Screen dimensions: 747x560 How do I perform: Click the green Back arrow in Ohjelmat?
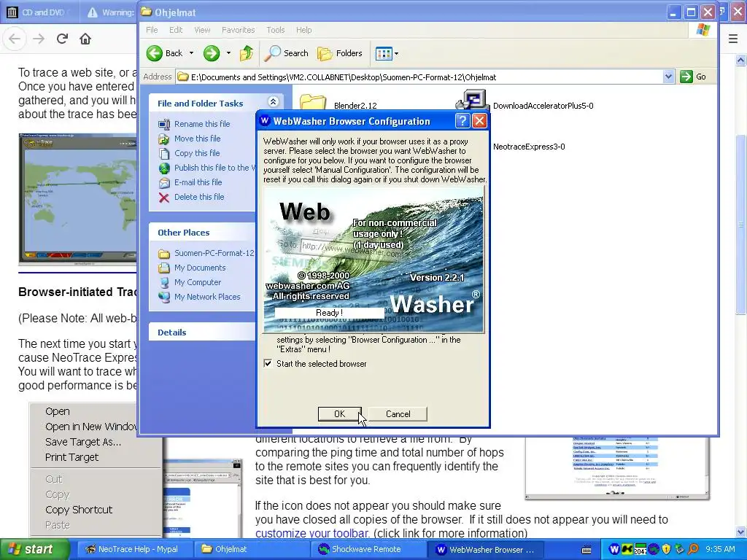[x=155, y=53]
